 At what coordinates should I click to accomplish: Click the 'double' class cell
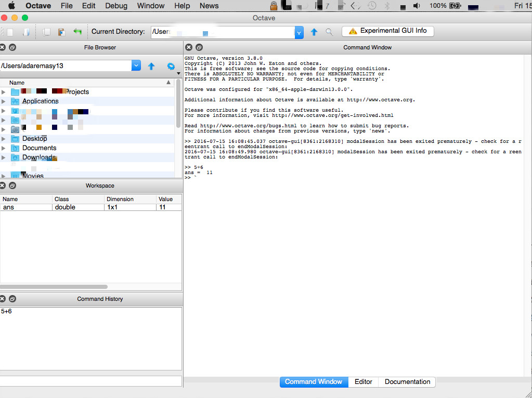pyautogui.click(x=78, y=207)
